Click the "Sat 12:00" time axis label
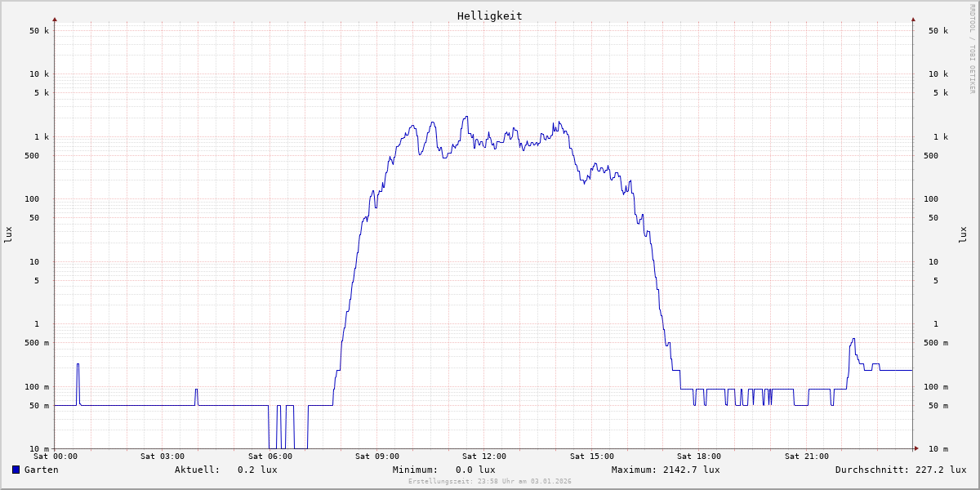 point(484,457)
